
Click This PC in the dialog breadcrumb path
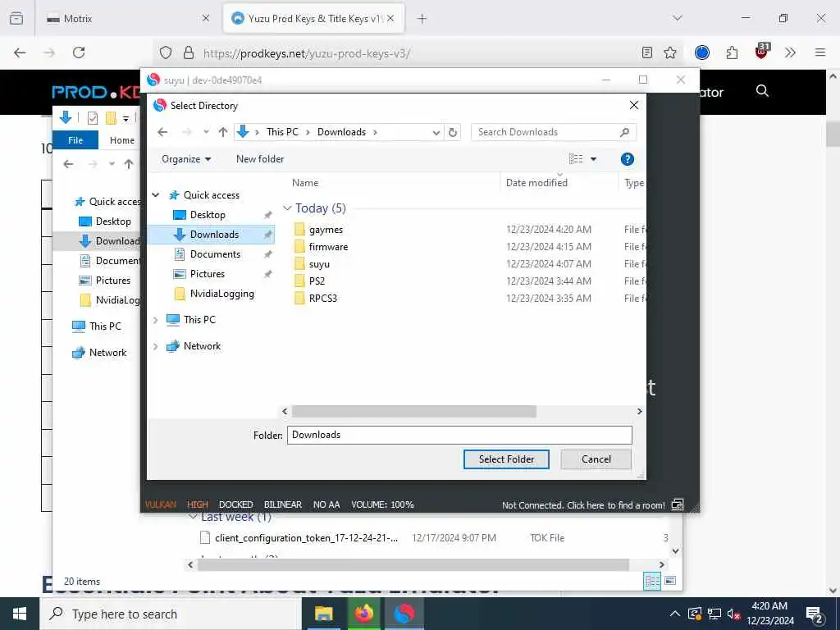[282, 132]
